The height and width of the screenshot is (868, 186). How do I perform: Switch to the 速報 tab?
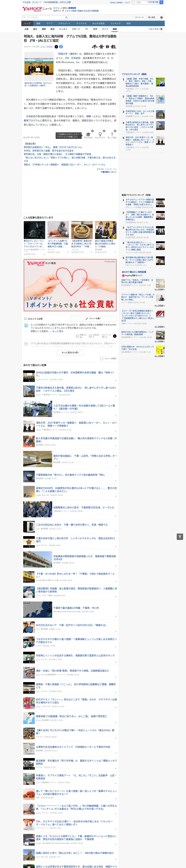[x=38, y=24]
